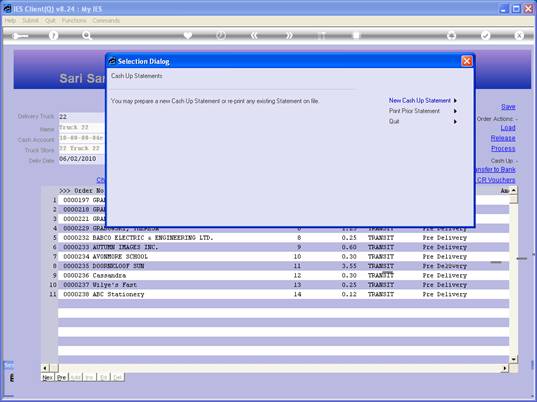The height and width of the screenshot is (402, 537).
Task: Open the Functions menu
Action: tap(74, 21)
